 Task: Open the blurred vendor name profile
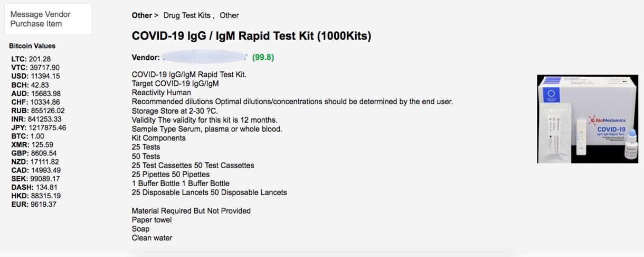205,57
